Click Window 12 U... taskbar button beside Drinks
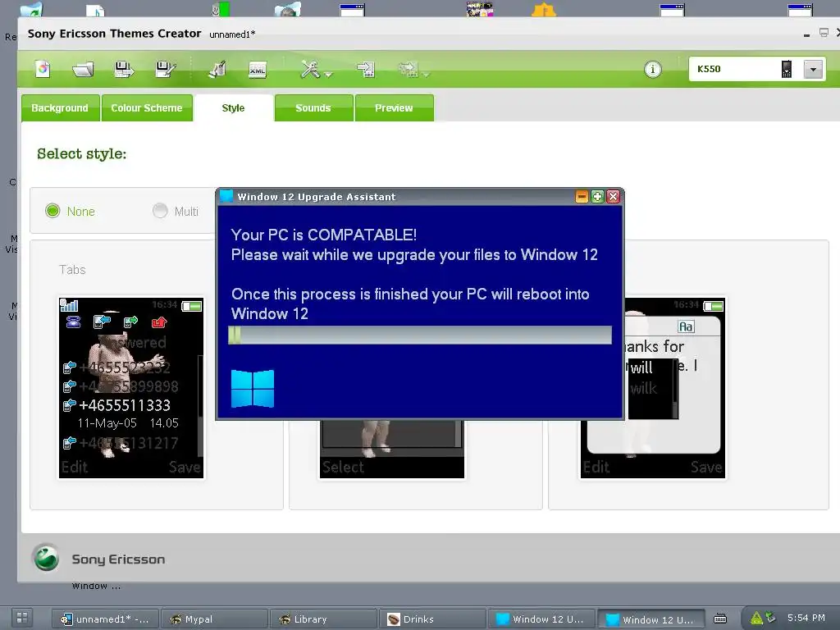This screenshot has width=840, height=630. pos(541,619)
